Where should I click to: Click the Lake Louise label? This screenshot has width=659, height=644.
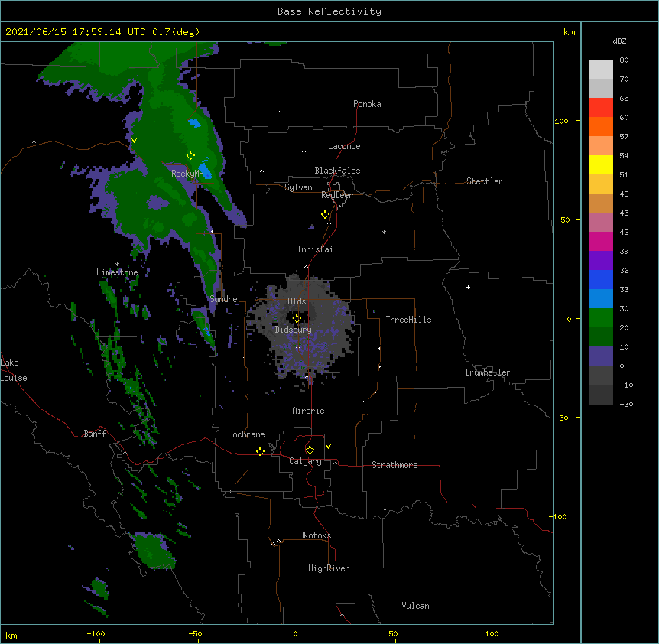pyautogui.click(x=14, y=370)
